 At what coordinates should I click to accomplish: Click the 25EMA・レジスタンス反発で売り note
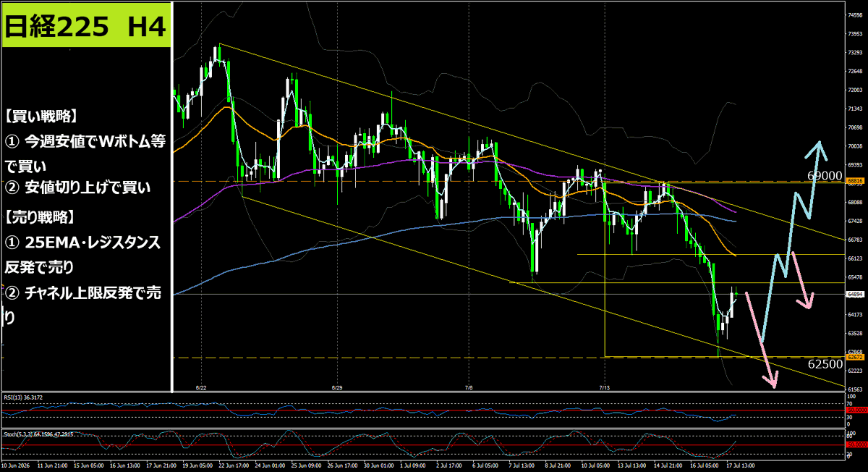(x=82, y=255)
